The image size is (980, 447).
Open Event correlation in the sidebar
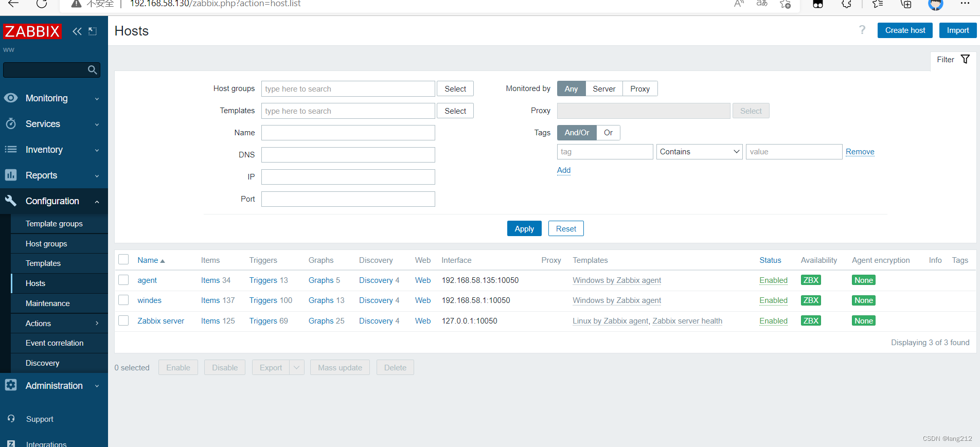click(x=55, y=343)
